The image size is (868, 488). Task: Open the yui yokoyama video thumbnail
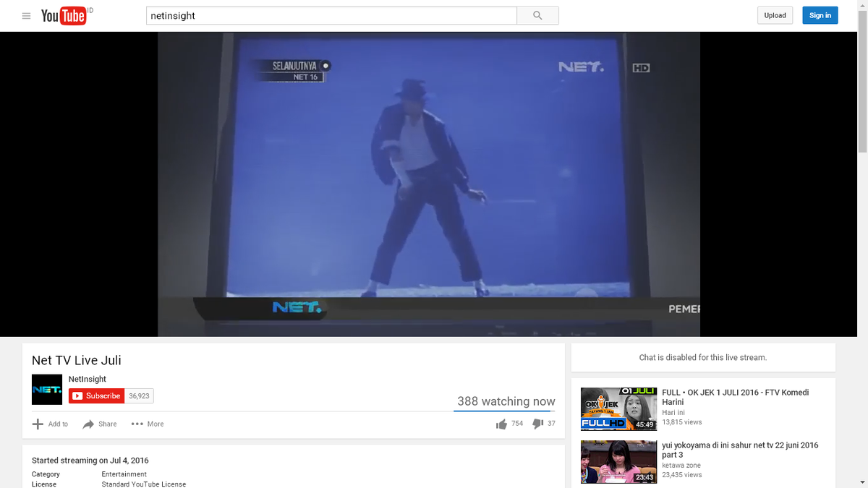618,462
